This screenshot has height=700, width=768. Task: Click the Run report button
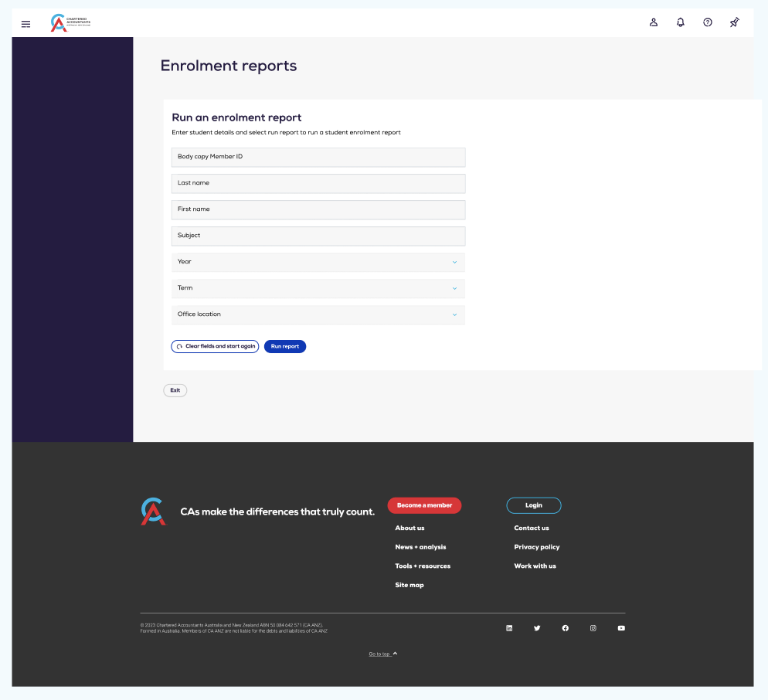point(284,346)
